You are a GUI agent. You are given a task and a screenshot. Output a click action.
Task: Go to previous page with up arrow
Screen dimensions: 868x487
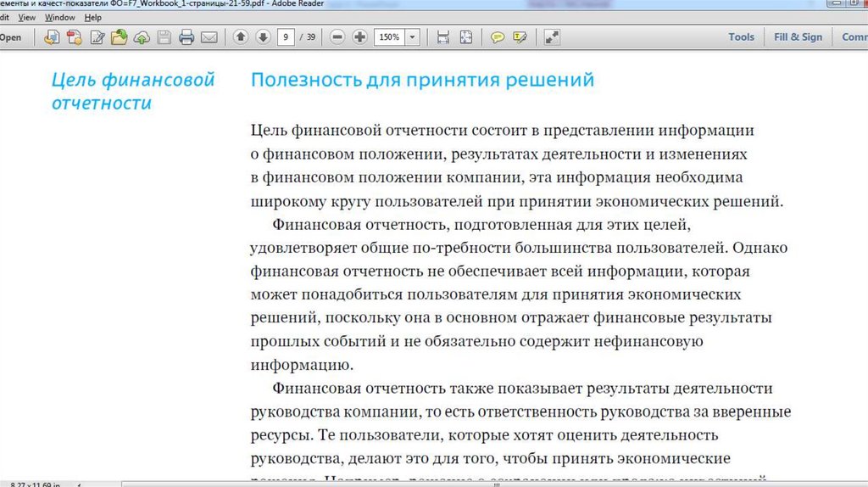coord(241,37)
